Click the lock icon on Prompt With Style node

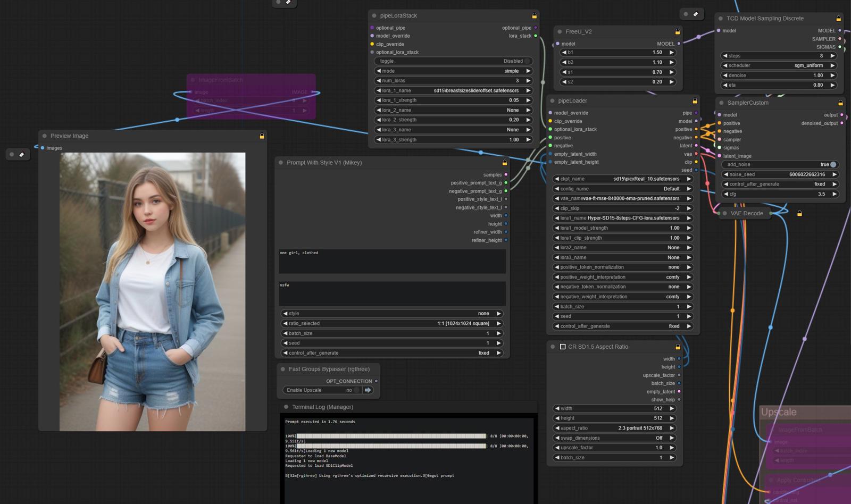504,163
